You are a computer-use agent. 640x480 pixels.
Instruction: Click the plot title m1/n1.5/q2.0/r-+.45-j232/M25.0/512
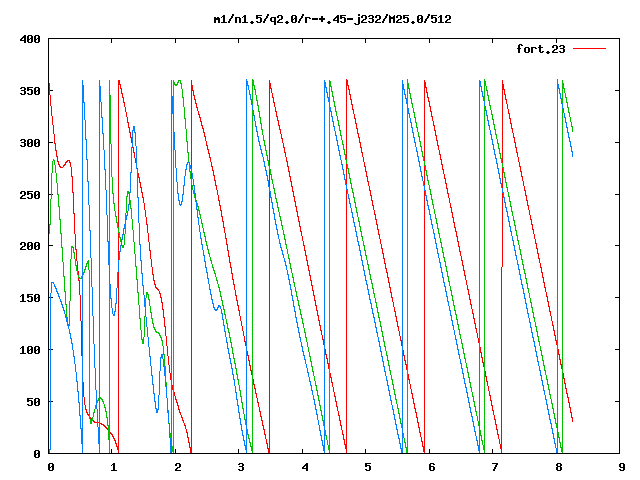332,19
